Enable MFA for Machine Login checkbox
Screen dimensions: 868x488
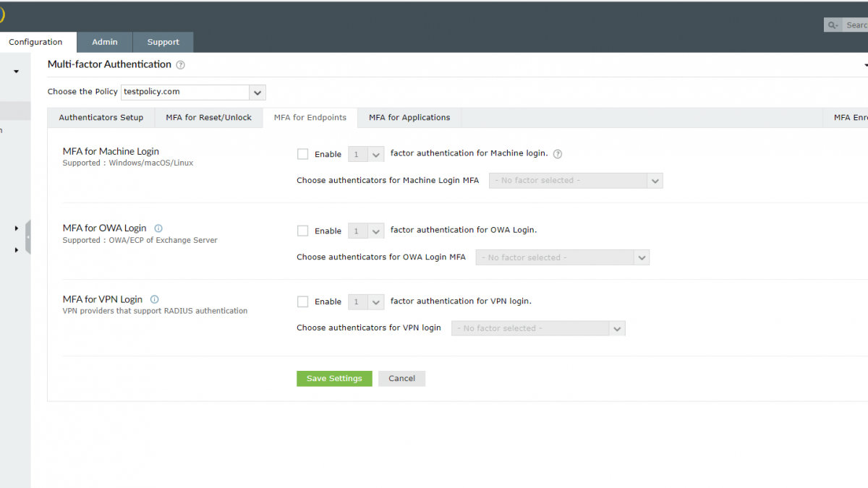pyautogui.click(x=303, y=154)
